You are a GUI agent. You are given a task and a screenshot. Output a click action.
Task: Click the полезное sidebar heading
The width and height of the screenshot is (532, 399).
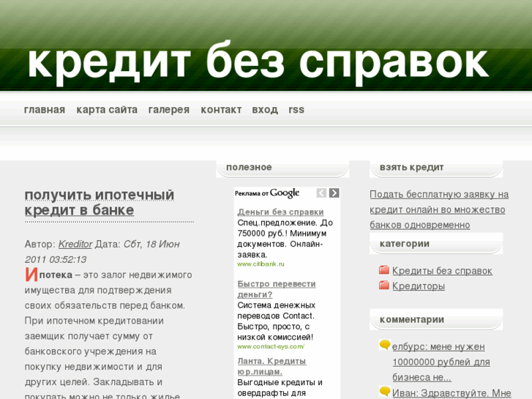[x=249, y=168]
